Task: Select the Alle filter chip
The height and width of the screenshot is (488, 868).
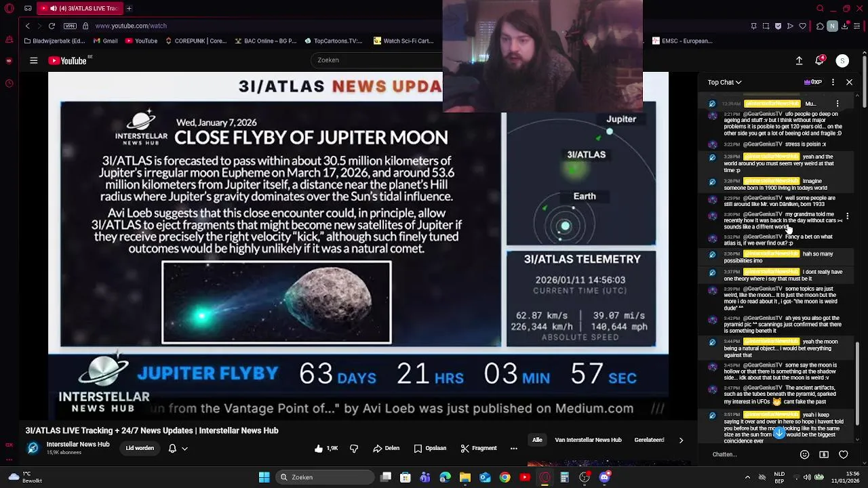Action: (x=537, y=440)
